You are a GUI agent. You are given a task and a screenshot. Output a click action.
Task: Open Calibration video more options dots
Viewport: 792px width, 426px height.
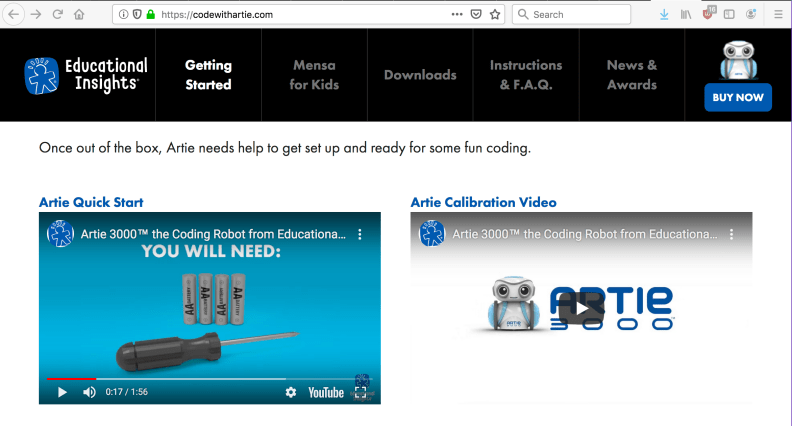click(x=731, y=234)
